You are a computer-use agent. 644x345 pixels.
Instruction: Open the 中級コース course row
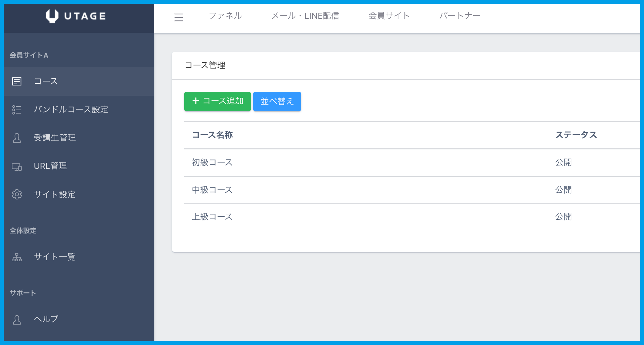[212, 190]
